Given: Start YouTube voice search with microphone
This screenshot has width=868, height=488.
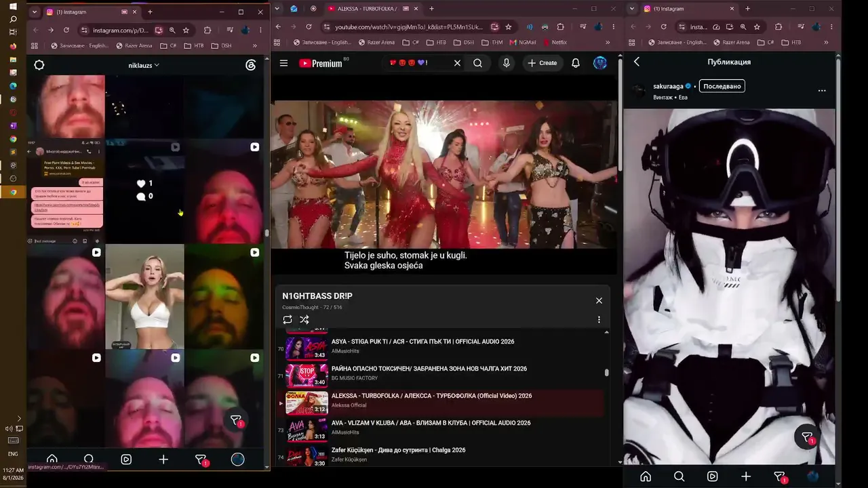Looking at the screenshot, I should pos(506,63).
